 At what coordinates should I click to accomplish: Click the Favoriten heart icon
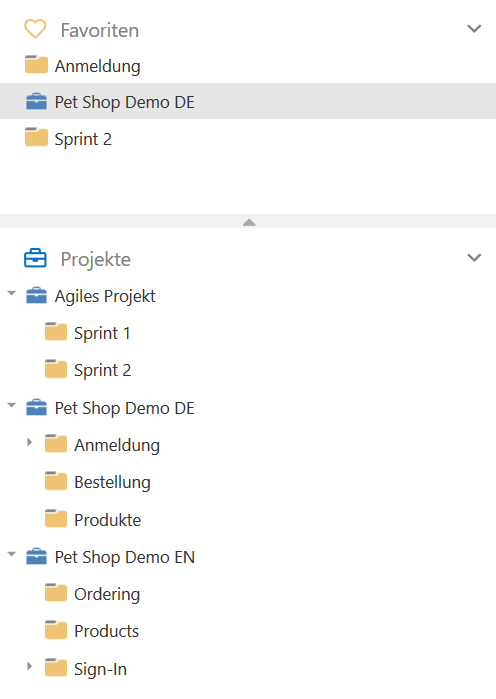35,29
